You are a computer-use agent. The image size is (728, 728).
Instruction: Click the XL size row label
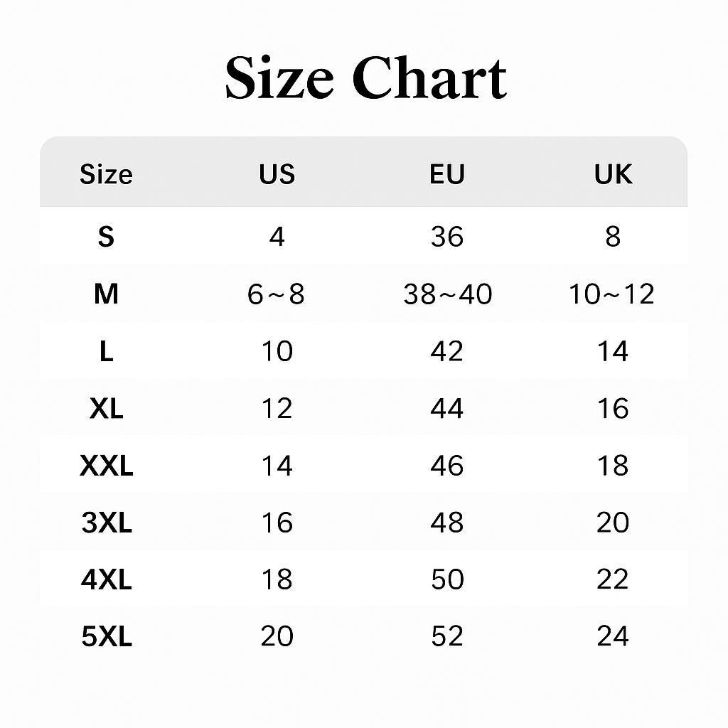click(x=106, y=408)
